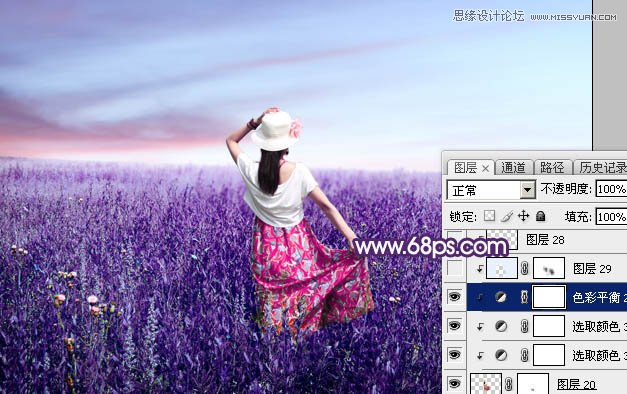Select the 选取颜色 layer name above 图层 20
The image size is (627, 394).
click(x=599, y=355)
